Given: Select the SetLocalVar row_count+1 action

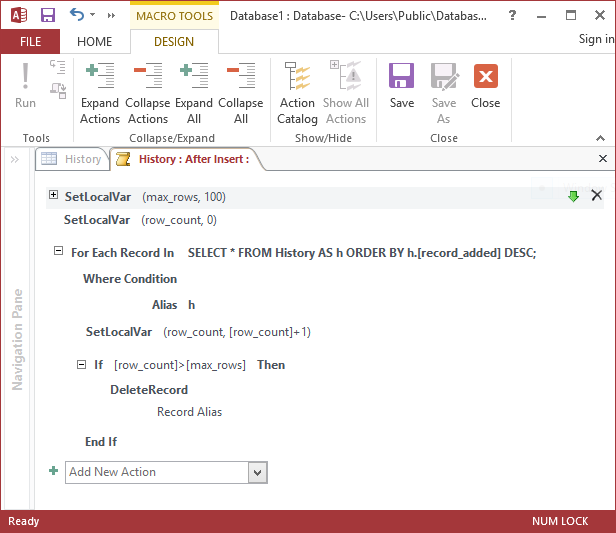Looking at the screenshot, I should (x=198, y=332).
